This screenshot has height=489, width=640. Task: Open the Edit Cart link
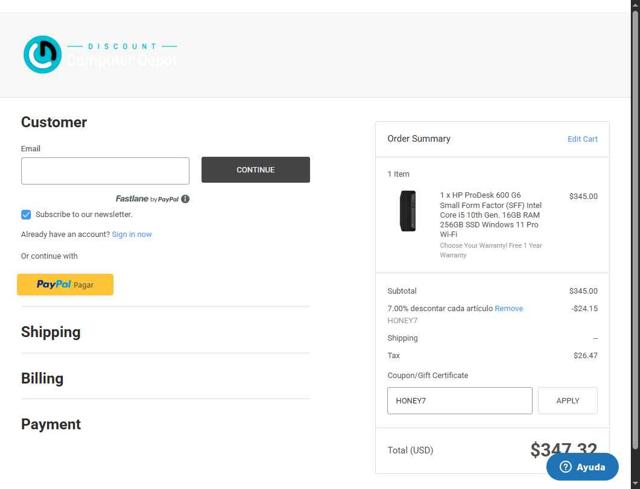pyautogui.click(x=582, y=139)
